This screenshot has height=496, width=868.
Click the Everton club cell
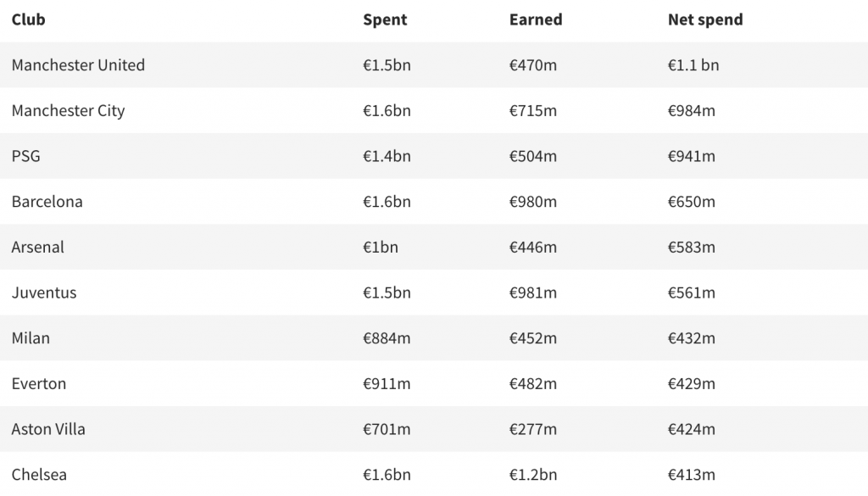39,383
